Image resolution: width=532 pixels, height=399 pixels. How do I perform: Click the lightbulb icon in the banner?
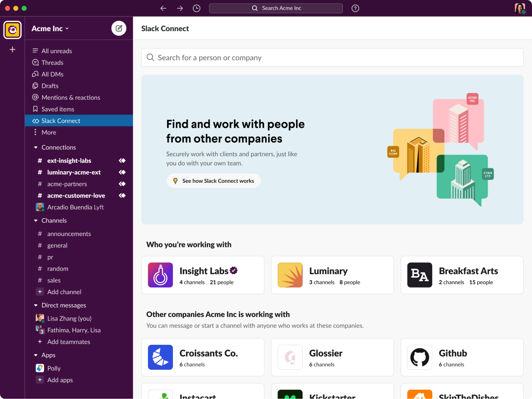click(x=175, y=181)
